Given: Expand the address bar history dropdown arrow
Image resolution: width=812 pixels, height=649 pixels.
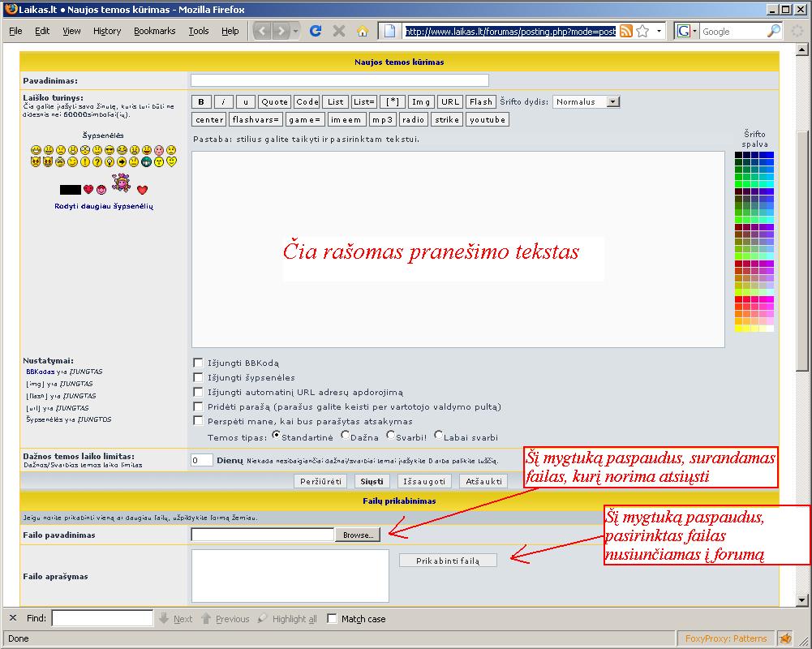Looking at the screenshot, I should [659, 31].
